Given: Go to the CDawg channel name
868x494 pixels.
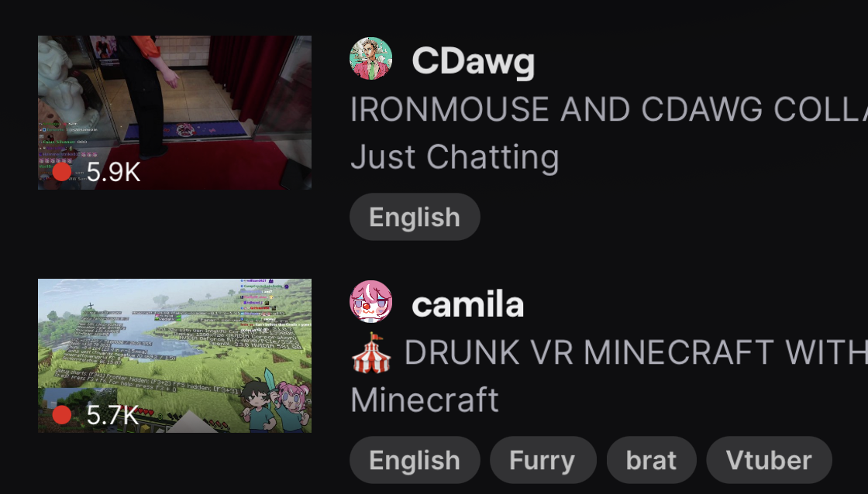Looking at the screenshot, I should point(474,61).
